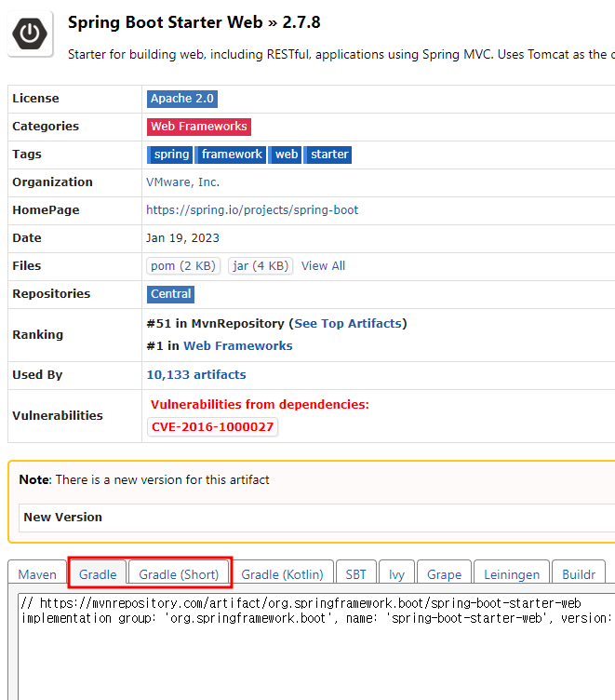Viewport: 615px width, 700px height.
Task: Switch to the Buildr tab
Action: point(579,574)
